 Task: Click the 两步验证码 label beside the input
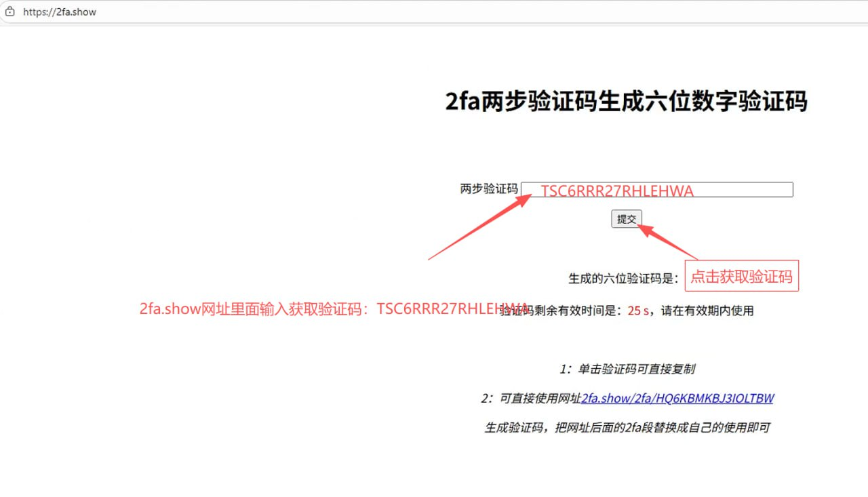click(488, 189)
